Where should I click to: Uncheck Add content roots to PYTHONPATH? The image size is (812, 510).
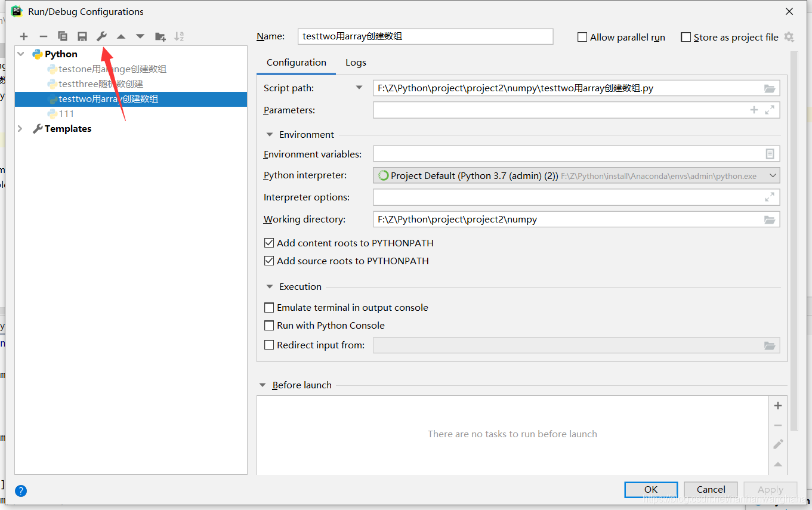269,243
